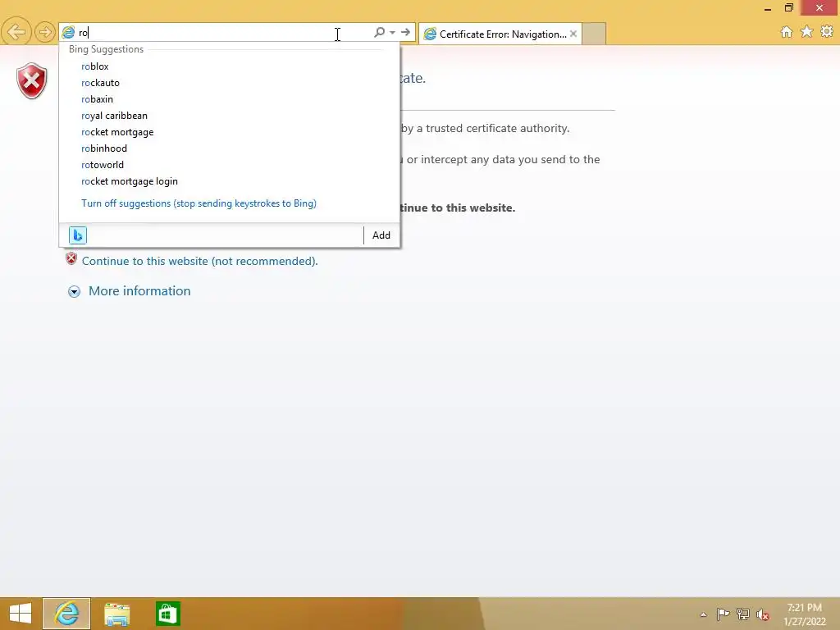840x630 pixels.
Task: Click the magnifier search icon in the address bar
Action: coord(379,32)
